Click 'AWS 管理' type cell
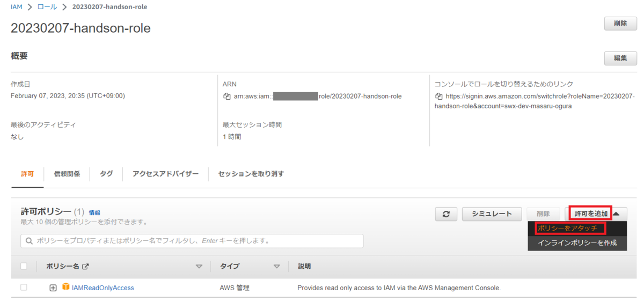 tap(235, 288)
